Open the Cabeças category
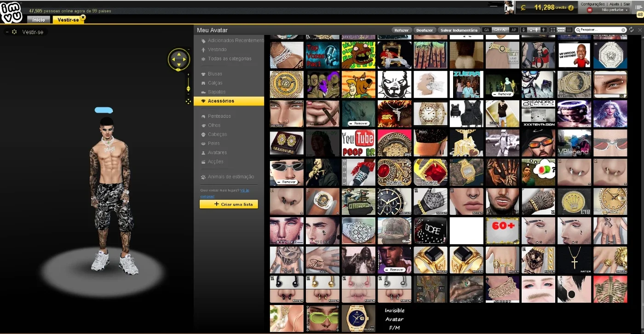 click(217, 134)
